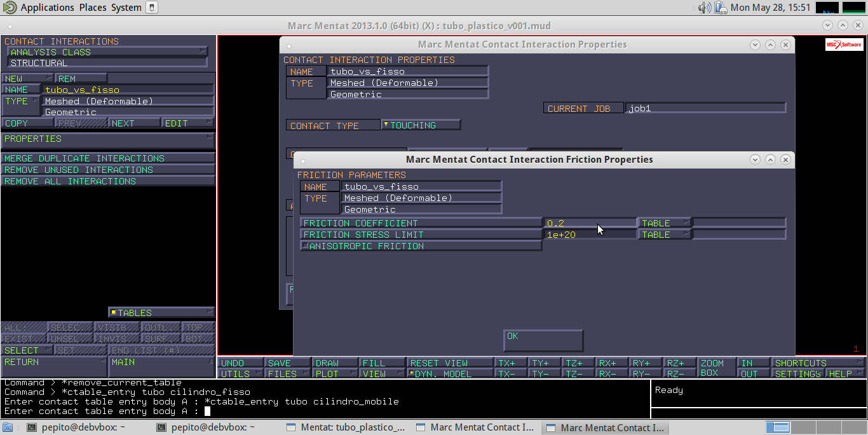The width and height of the screenshot is (868, 435).
Task: Click UNDO button
Action: coord(241,362)
